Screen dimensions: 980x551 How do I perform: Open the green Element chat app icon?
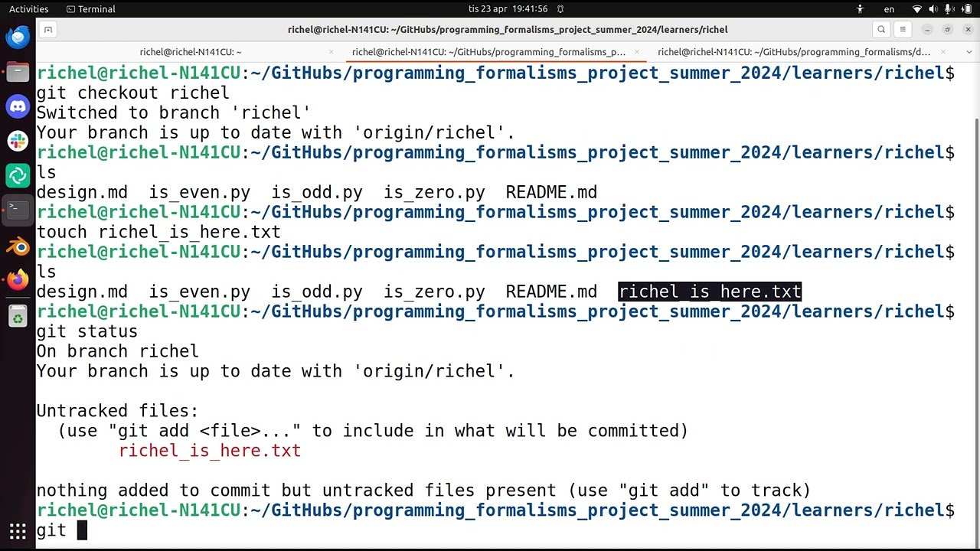18,175
